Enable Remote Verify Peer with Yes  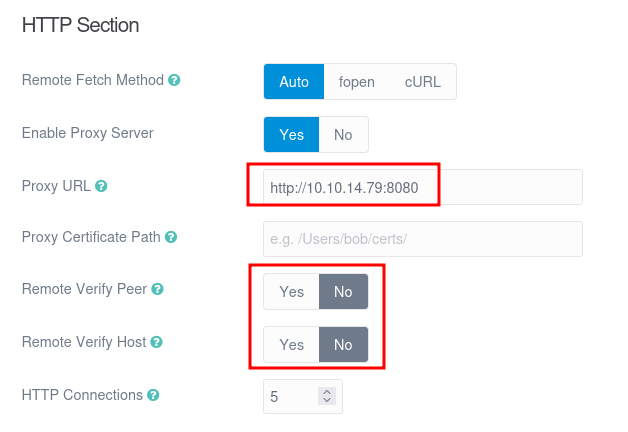click(x=291, y=292)
